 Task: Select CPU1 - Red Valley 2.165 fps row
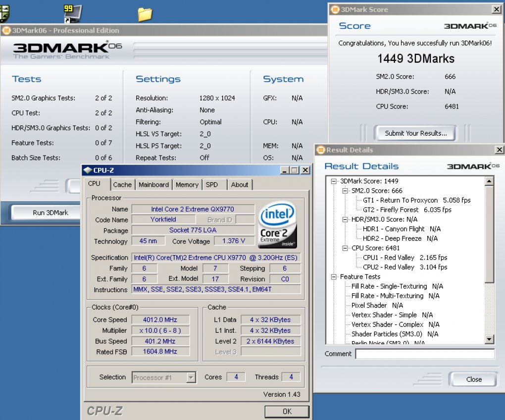[405, 258]
